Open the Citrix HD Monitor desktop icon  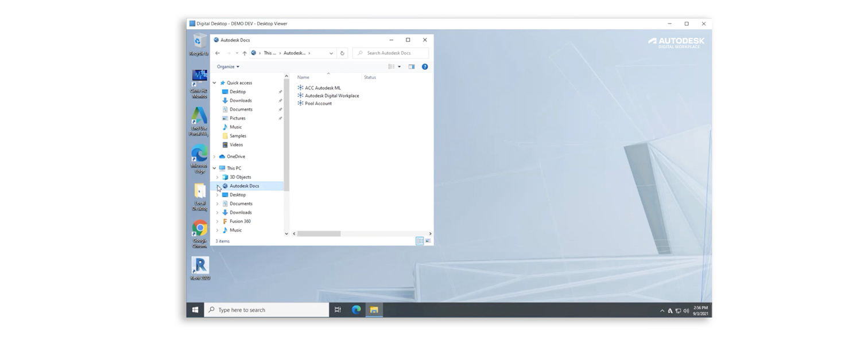[x=199, y=76]
